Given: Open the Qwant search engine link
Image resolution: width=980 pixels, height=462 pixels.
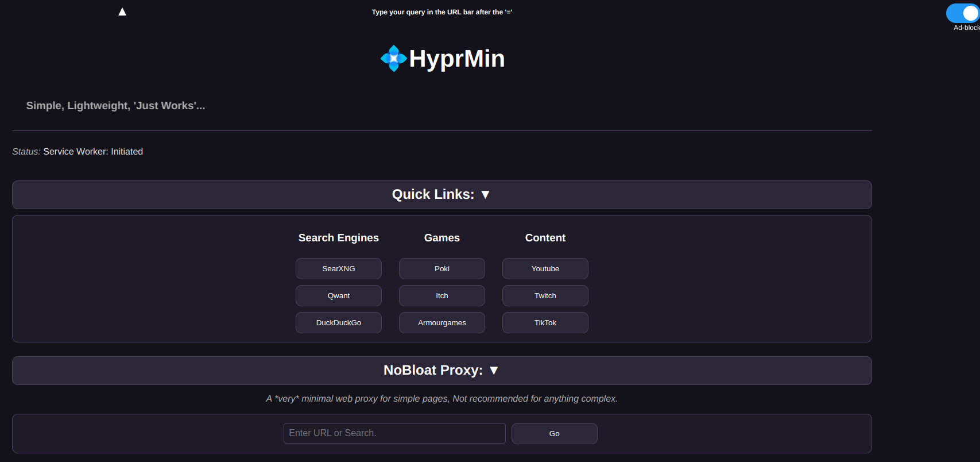Looking at the screenshot, I should [x=338, y=296].
